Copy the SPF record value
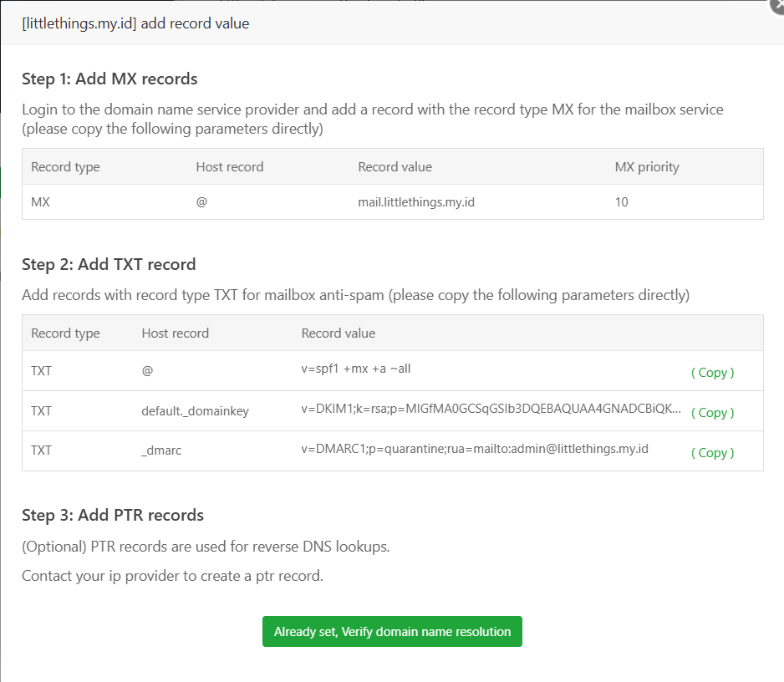The width and height of the screenshot is (784, 682). click(x=712, y=372)
